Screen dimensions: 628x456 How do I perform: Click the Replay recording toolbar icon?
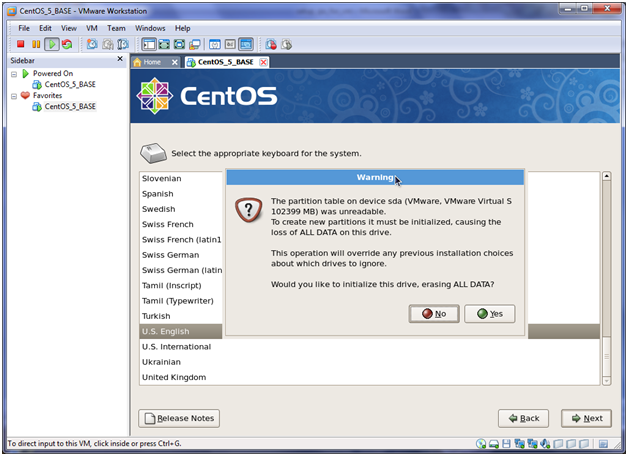point(286,44)
